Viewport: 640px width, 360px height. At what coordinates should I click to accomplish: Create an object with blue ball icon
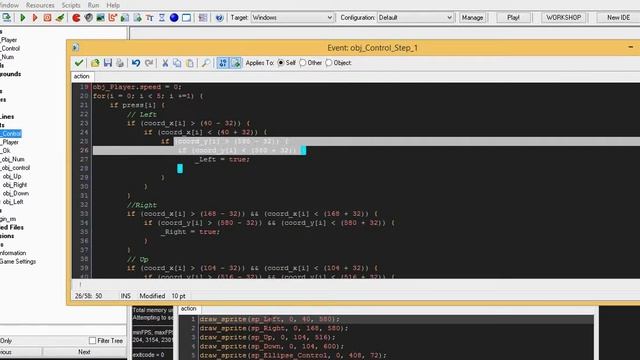click(174, 18)
